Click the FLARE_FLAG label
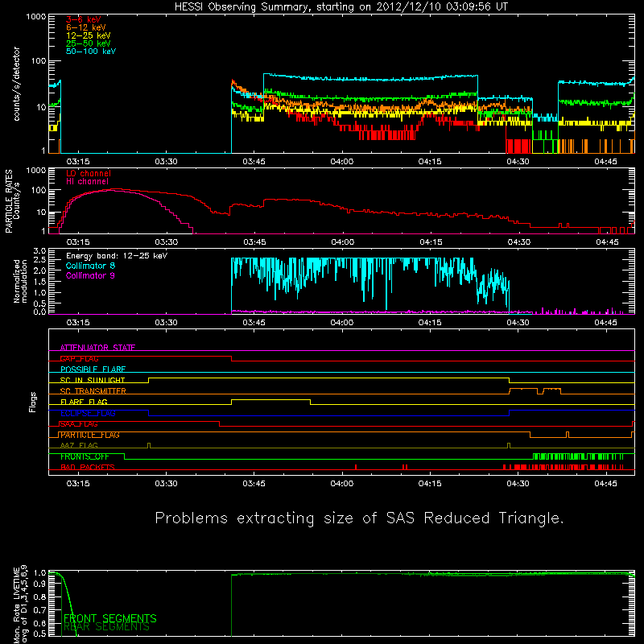 [x=84, y=402]
